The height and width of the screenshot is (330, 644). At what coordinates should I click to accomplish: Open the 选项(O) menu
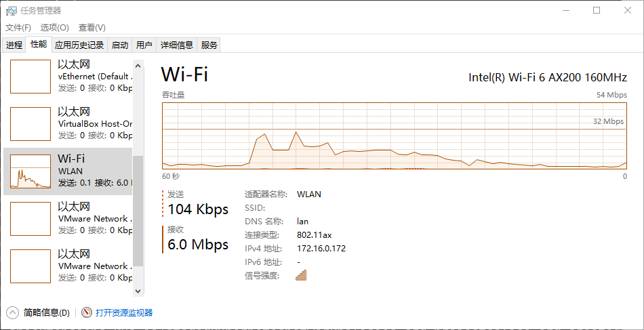(54, 28)
